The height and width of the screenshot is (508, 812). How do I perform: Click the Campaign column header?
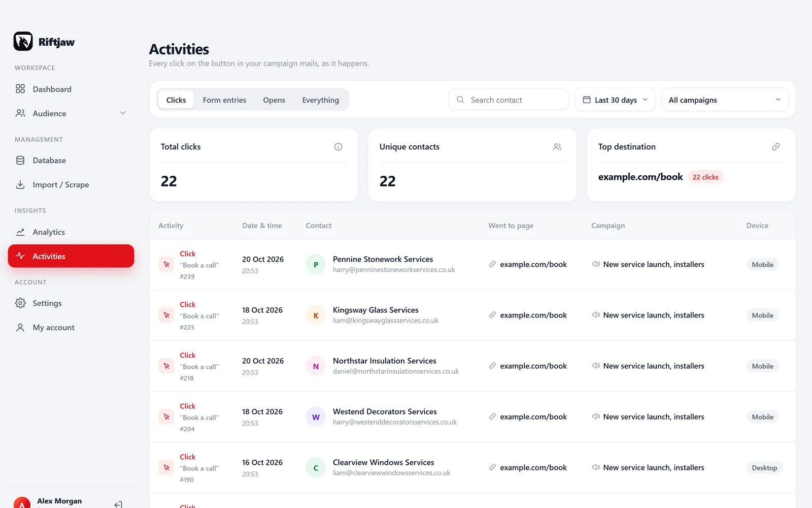click(x=607, y=226)
